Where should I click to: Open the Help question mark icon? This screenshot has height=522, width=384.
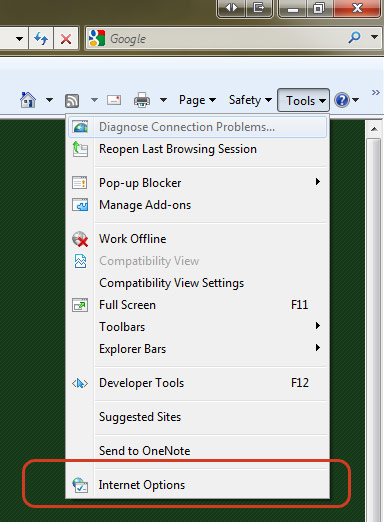[x=342, y=100]
